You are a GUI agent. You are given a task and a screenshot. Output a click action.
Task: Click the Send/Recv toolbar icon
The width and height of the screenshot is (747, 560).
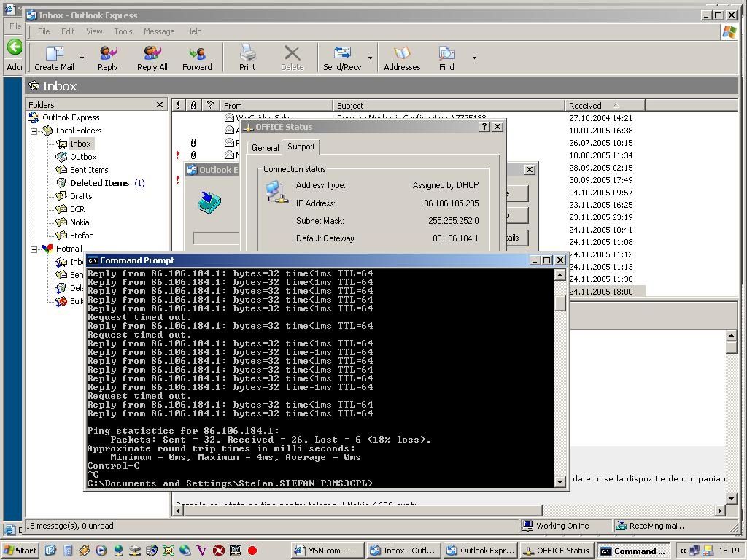click(342, 58)
